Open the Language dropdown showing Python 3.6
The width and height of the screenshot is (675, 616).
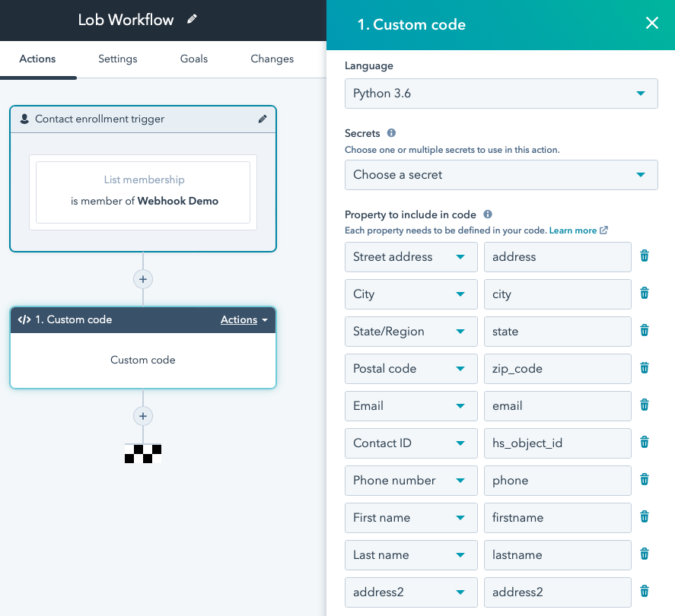(x=501, y=94)
